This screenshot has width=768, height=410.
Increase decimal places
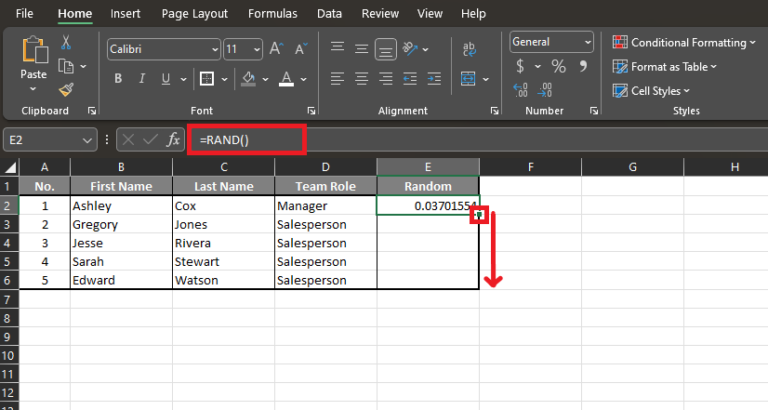coord(520,90)
